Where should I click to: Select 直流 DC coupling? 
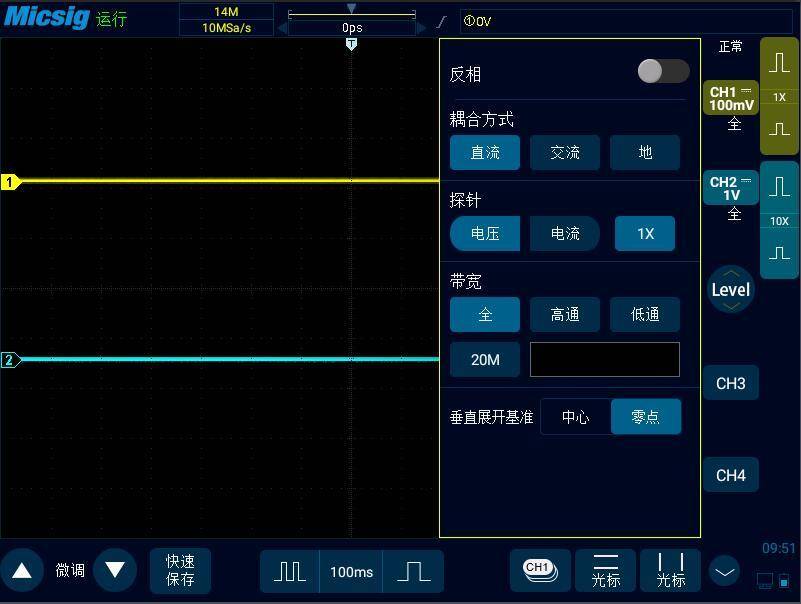click(x=485, y=152)
